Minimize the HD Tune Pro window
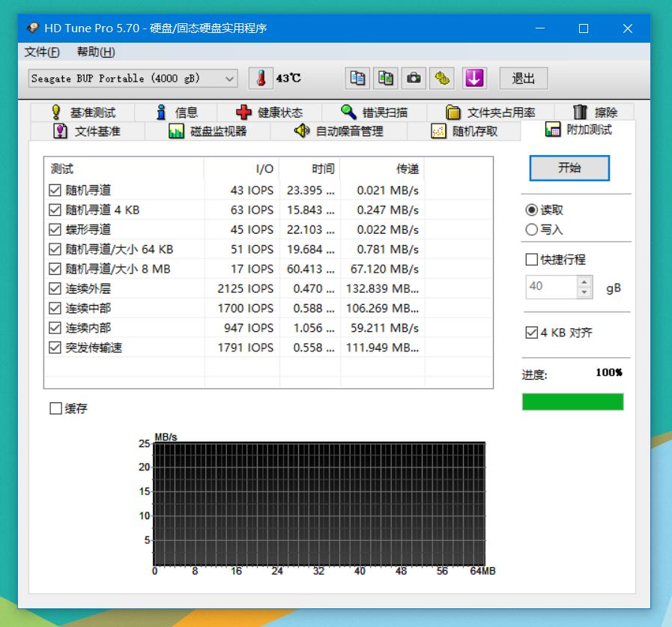 pos(540,28)
